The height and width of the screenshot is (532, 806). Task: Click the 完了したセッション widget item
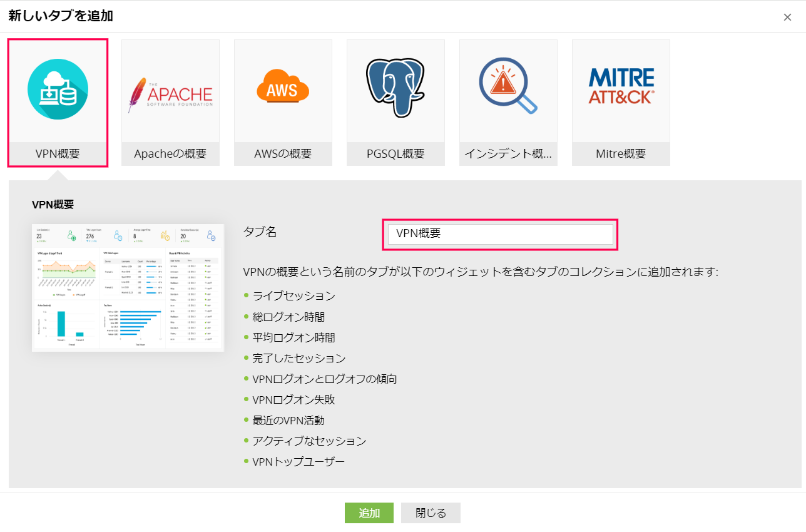(x=298, y=359)
